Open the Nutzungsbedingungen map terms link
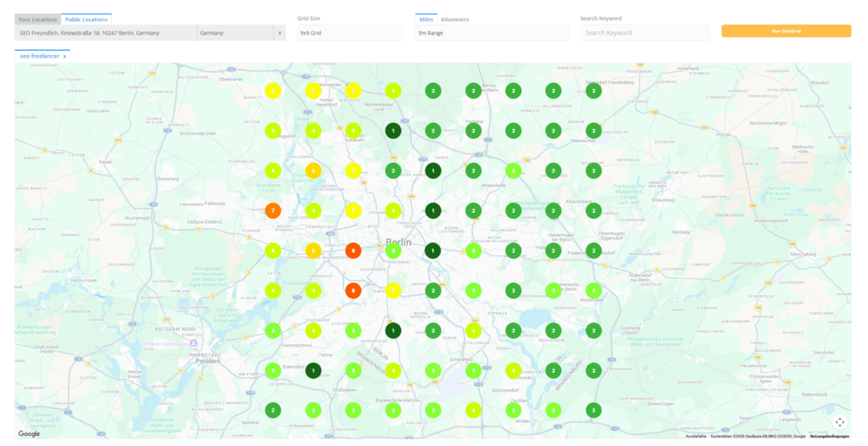Screen dimensions: 868x446 coord(829,437)
